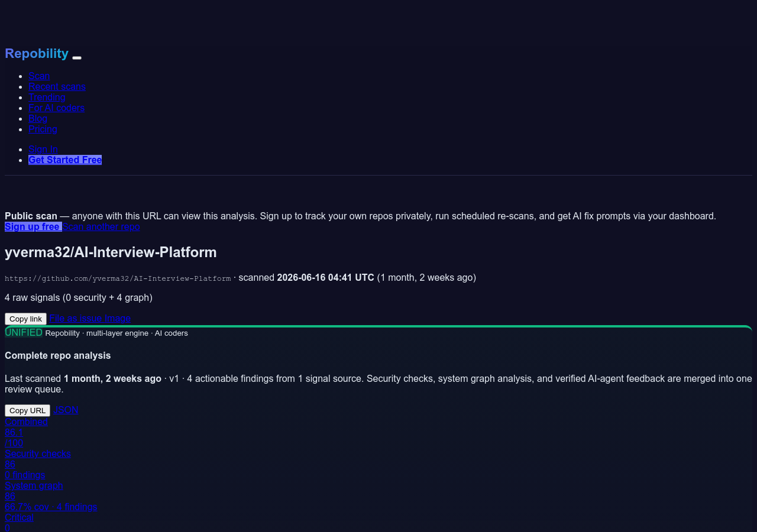
Task: Toggle the navbar hamburger button beside Repobility
Action: click(x=77, y=57)
